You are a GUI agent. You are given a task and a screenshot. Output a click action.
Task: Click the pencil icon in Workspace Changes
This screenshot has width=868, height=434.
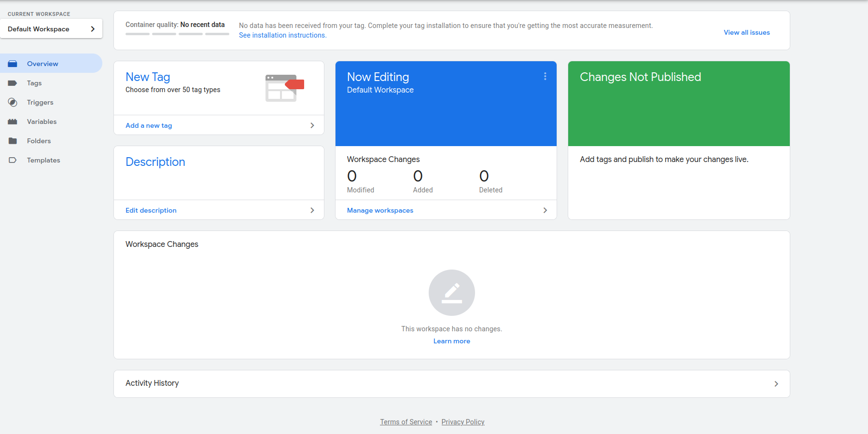[x=452, y=293]
